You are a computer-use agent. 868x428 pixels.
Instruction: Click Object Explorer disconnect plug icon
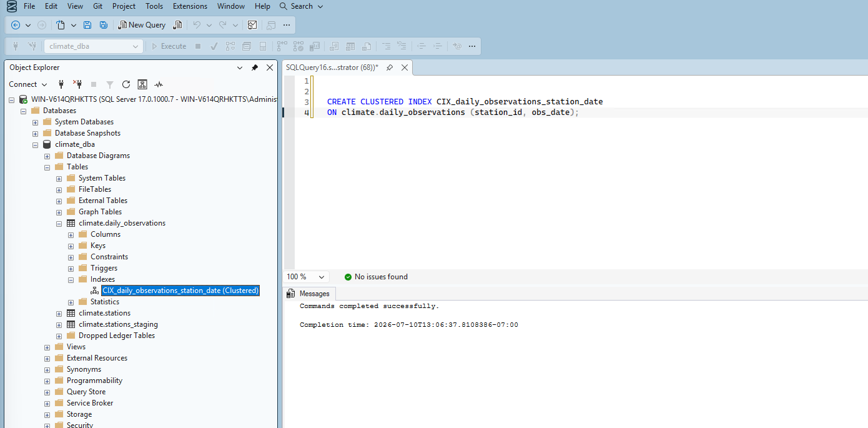pos(77,84)
